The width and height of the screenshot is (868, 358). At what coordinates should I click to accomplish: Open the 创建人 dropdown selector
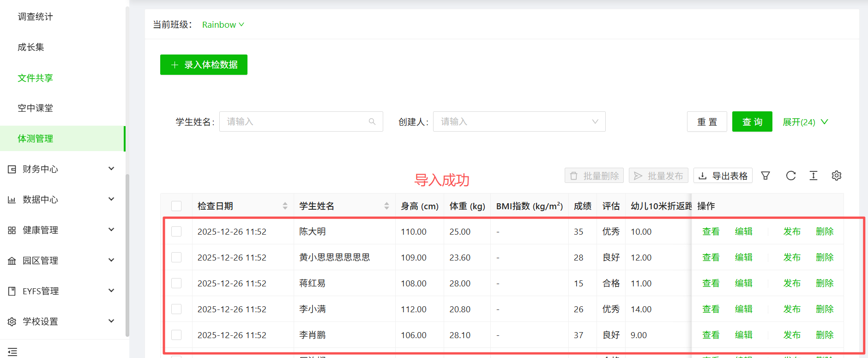click(x=519, y=121)
